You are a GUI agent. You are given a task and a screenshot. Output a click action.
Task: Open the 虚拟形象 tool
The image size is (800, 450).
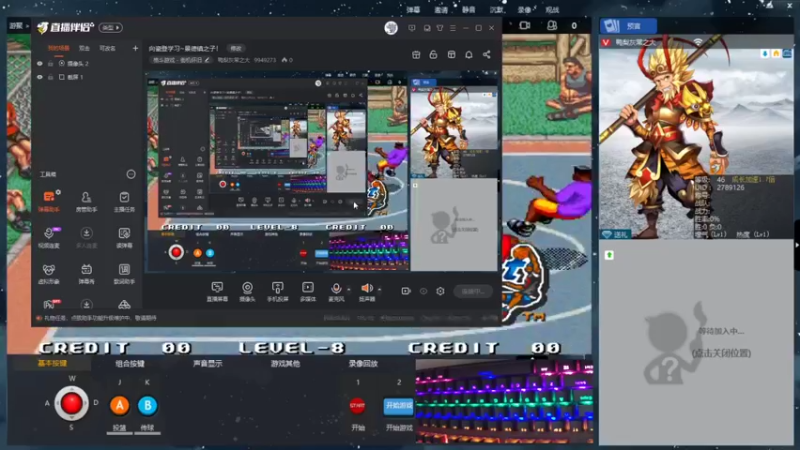(x=49, y=273)
